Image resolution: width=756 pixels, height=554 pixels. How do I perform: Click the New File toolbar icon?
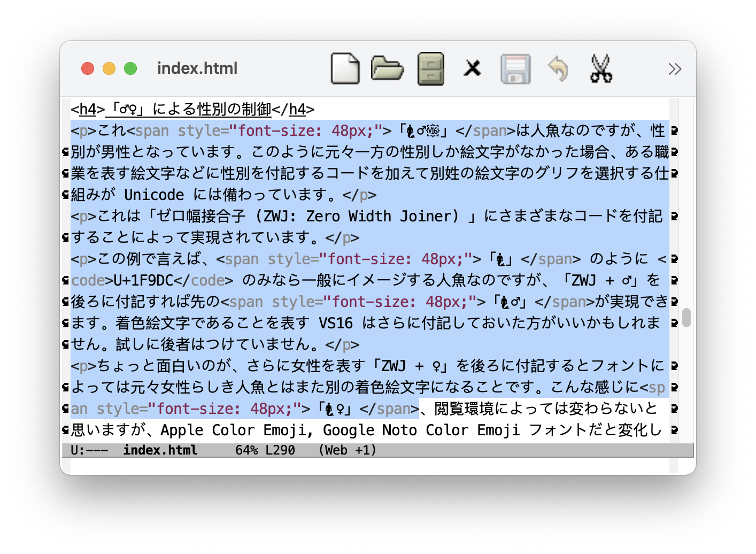point(345,68)
